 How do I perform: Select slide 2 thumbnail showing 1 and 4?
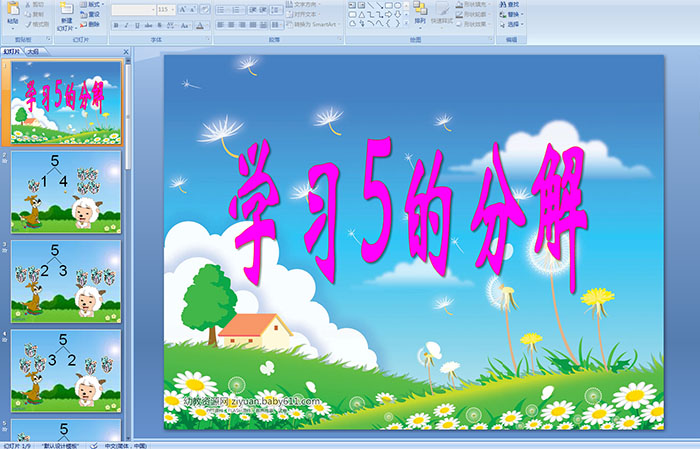coord(66,192)
